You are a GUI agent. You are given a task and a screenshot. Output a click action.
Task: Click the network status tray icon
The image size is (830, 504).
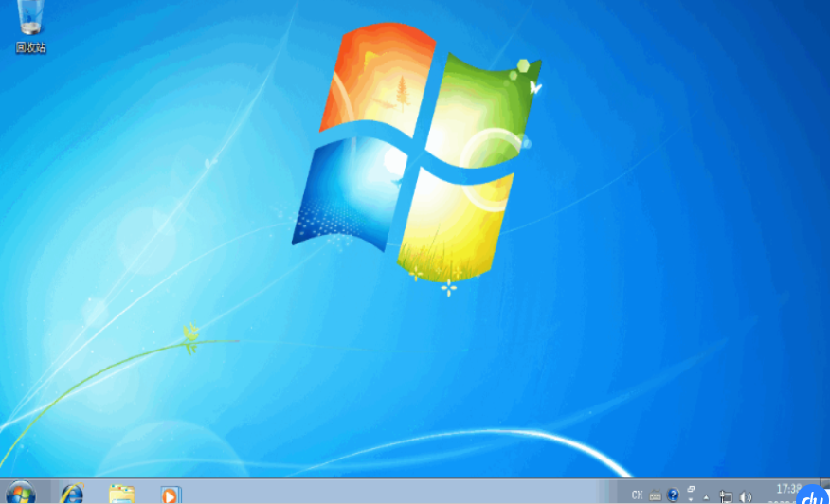[x=726, y=495]
